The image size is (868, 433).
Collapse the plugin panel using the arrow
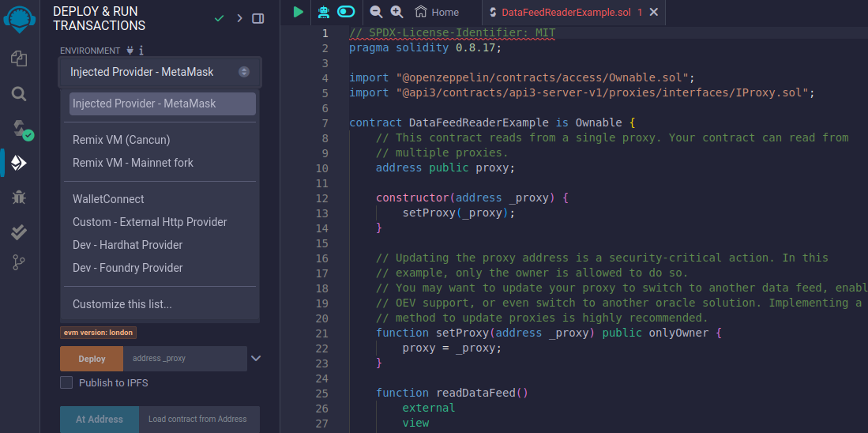coord(239,18)
